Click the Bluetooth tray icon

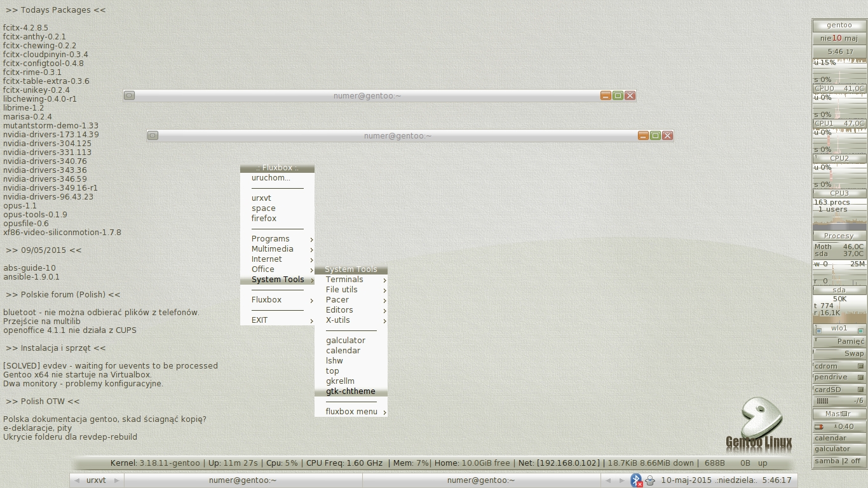click(x=636, y=480)
